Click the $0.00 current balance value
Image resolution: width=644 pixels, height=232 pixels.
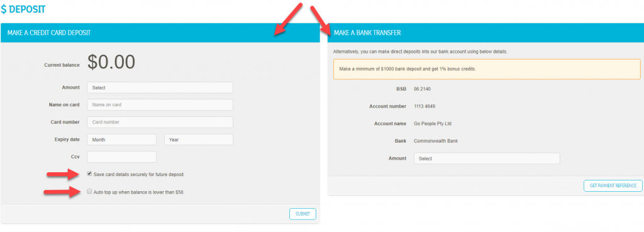pos(111,62)
